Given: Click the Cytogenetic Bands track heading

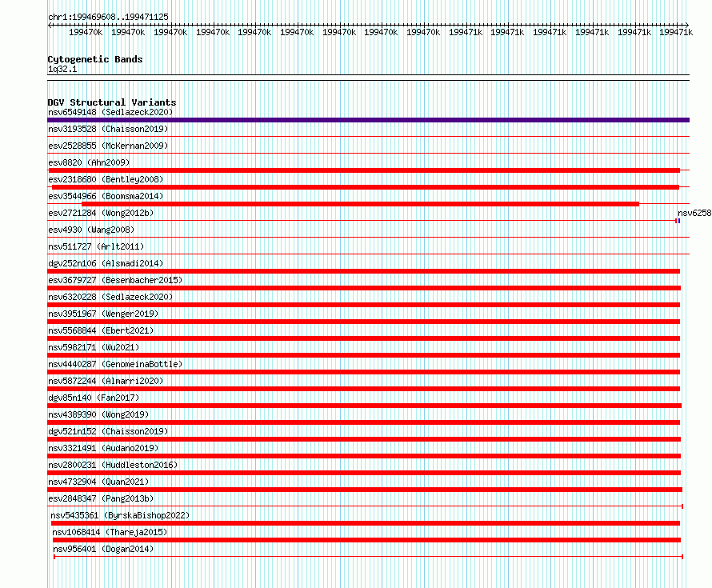Looking at the screenshot, I should point(95,59).
